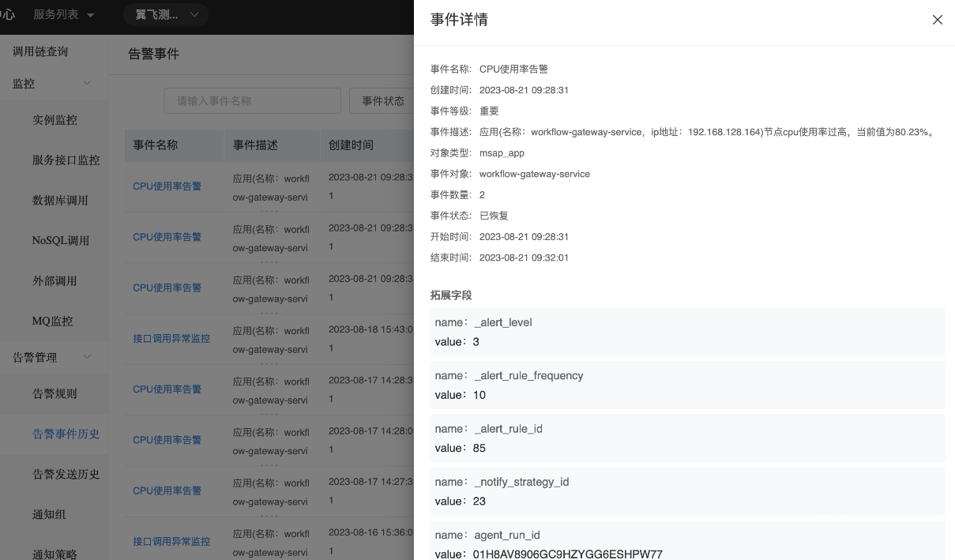955x560 pixels.
Task: Open the 2023-08-18 接口调用异常监控 event link
Action: (x=171, y=339)
